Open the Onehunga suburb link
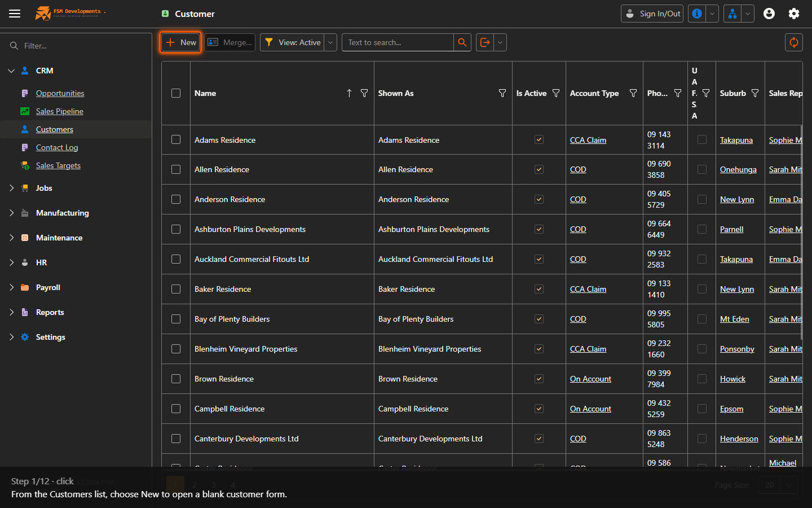This screenshot has height=508, width=812. 738,169
